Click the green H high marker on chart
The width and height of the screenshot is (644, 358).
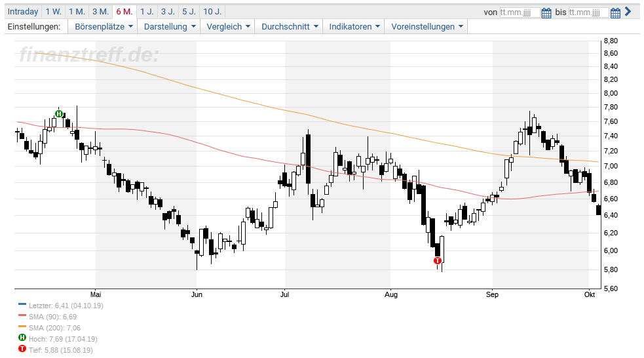tap(59, 114)
